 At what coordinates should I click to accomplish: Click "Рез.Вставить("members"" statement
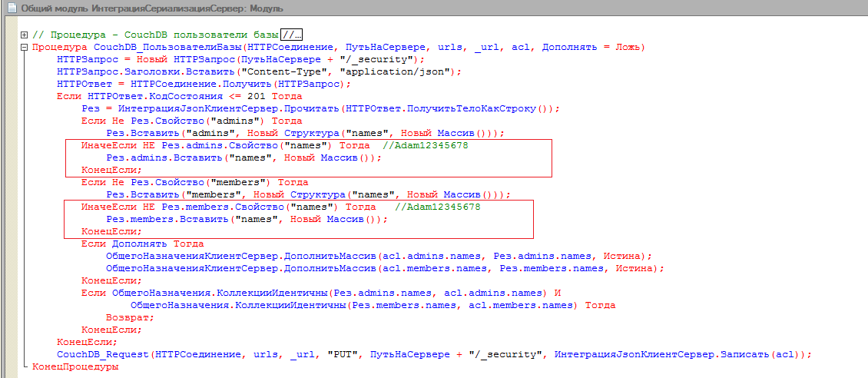click(x=308, y=195)
